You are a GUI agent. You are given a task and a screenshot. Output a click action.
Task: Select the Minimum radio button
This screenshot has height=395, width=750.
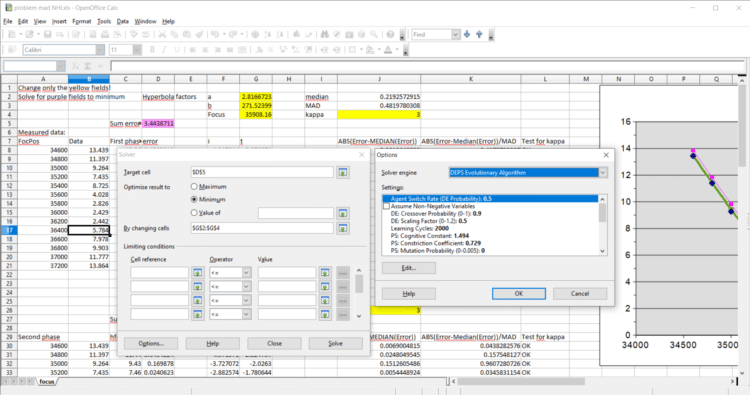point(194,199)
